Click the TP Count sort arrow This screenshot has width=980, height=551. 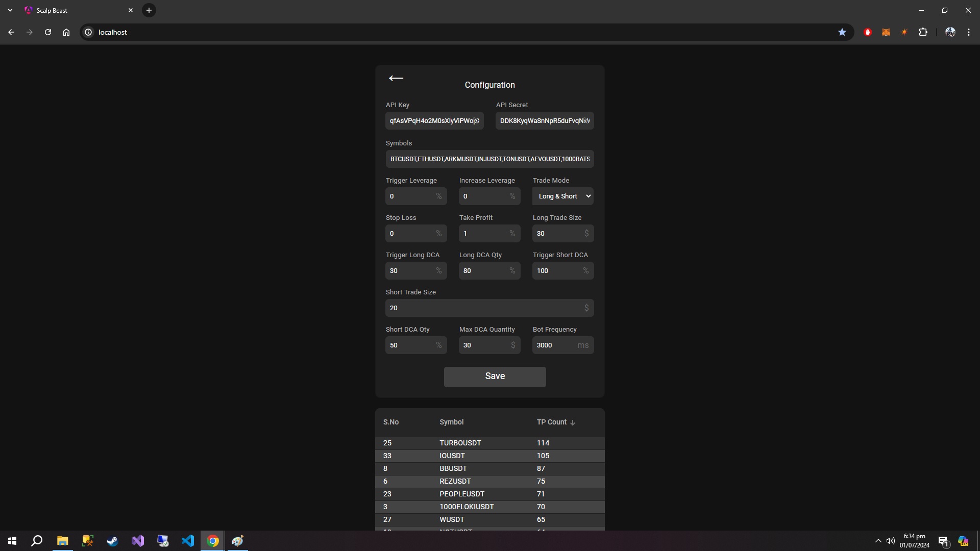(x=573, y=422)
